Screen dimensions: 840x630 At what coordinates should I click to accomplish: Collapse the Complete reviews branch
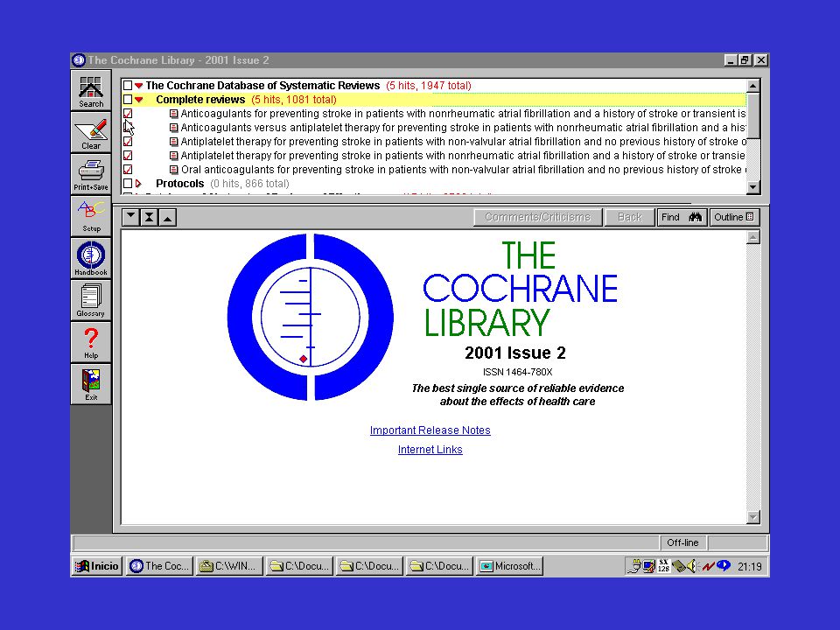pyautogui.click(x=139, y=100)
